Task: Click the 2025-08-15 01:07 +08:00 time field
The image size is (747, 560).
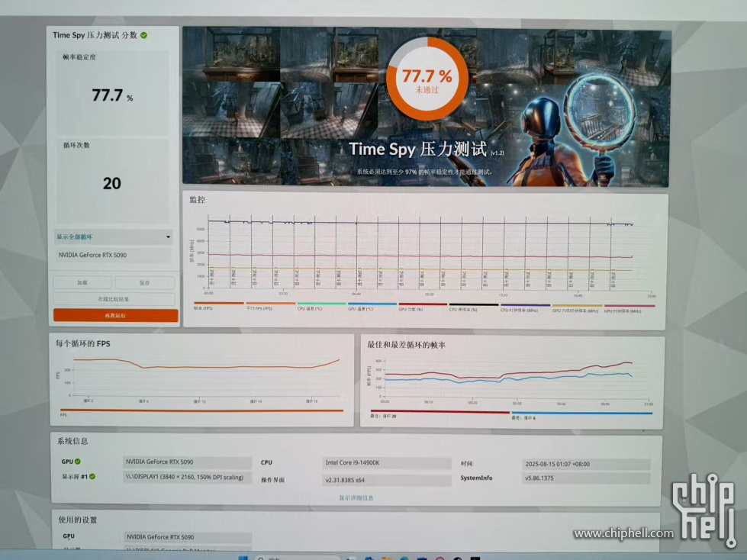Action: tap(587, 464)
